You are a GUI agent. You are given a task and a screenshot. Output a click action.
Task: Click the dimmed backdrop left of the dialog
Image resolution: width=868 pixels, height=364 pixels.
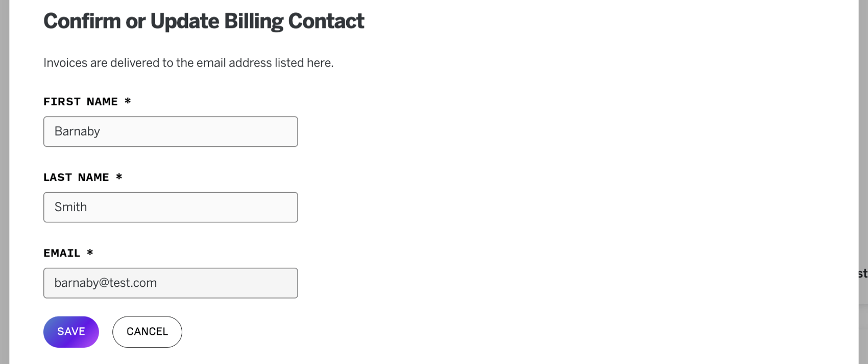pyautogui.click(x=4, y=182)
